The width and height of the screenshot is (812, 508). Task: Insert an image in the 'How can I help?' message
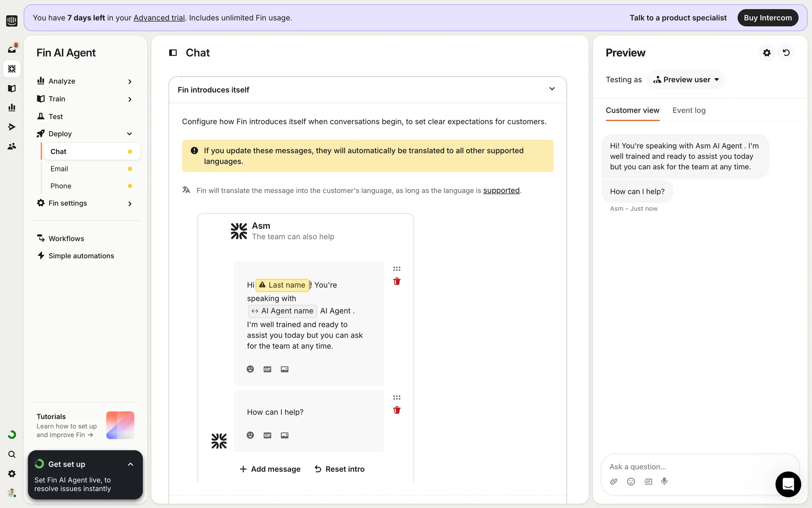pos(285,435)
